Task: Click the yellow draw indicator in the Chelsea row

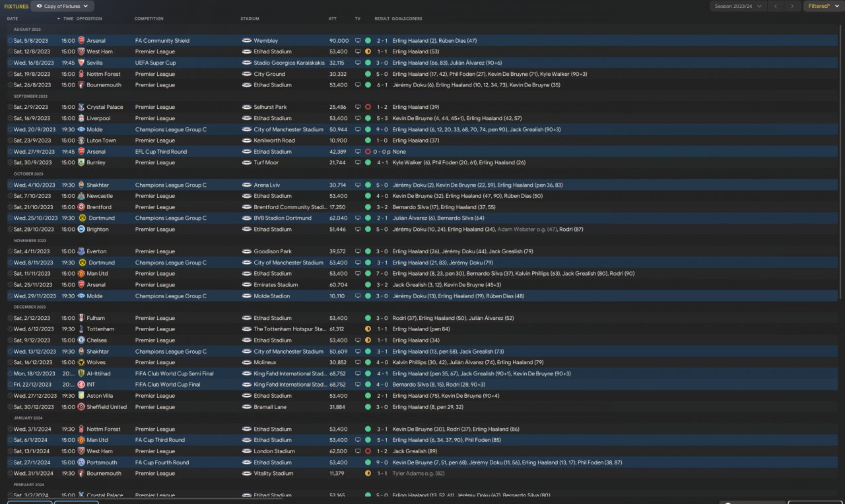Action: point(368,340)
